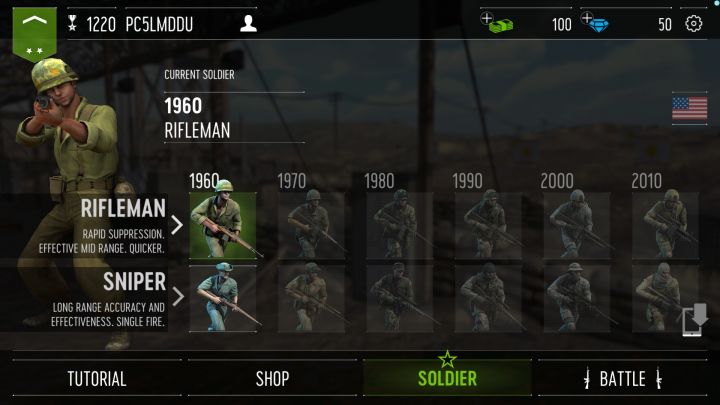Choose the 2010 Sniper locked portrait
The height and width of the screenshot is (405, 720).
coord(665,298)
